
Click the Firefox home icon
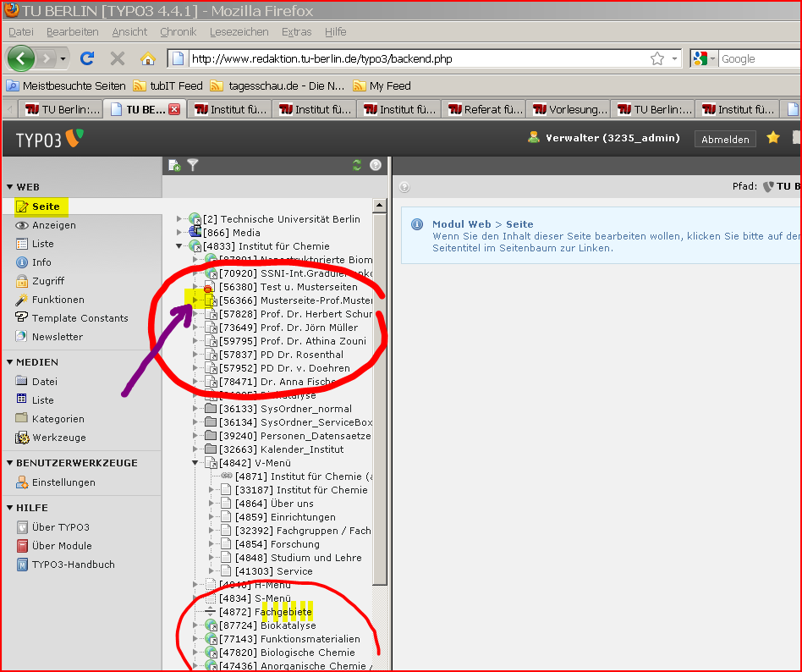pos(147,58)
